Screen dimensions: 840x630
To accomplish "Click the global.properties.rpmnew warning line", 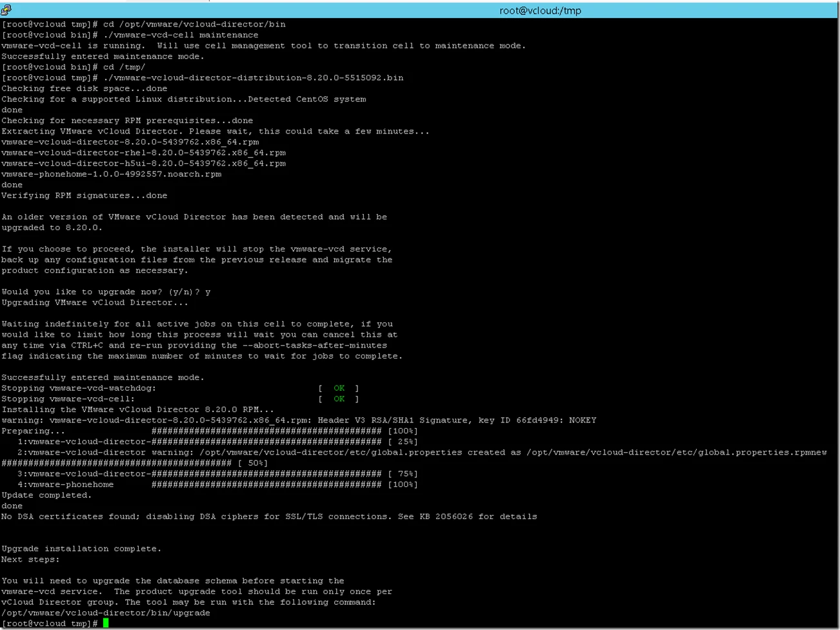I will tap(422, 452).
